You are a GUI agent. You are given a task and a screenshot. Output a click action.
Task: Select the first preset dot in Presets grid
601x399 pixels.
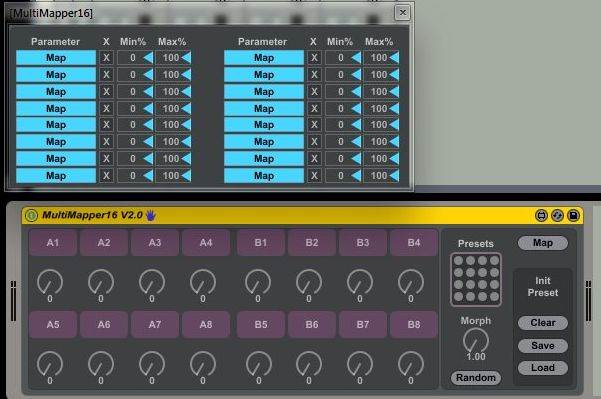click(458, 261)
